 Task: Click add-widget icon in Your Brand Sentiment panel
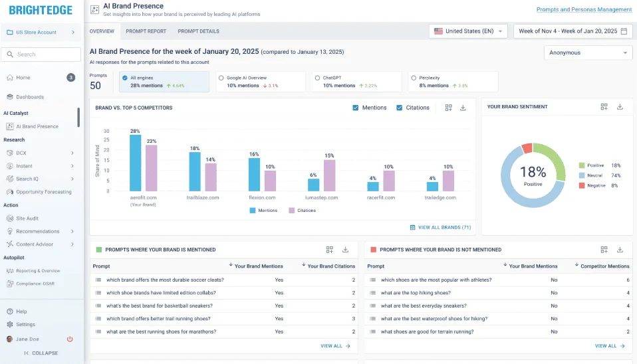pos(604,106)
